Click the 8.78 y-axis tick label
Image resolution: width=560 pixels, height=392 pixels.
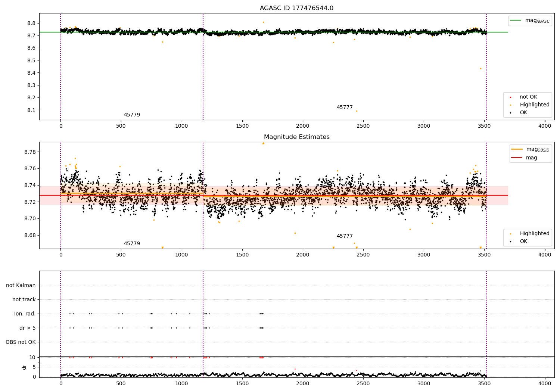pos(30,152)
